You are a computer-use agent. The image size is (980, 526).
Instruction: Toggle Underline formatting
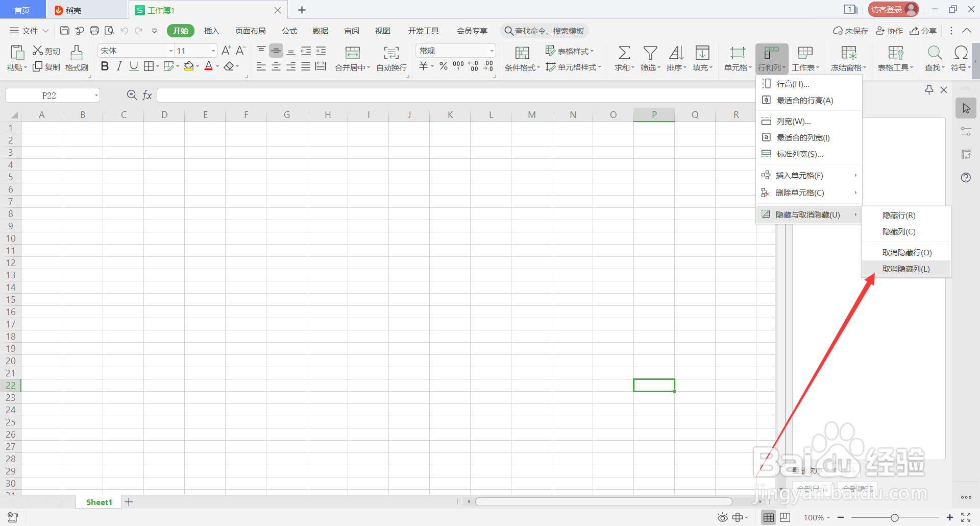(134, 66)
